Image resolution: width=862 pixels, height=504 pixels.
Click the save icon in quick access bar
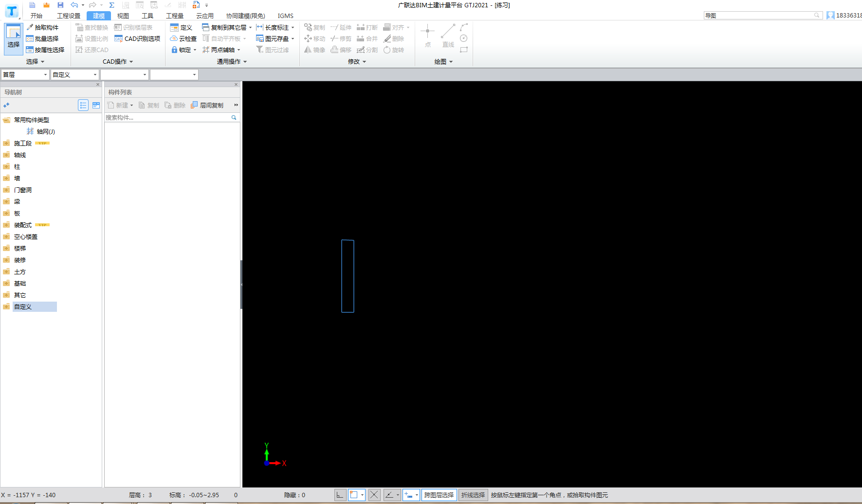pos(60,5)
